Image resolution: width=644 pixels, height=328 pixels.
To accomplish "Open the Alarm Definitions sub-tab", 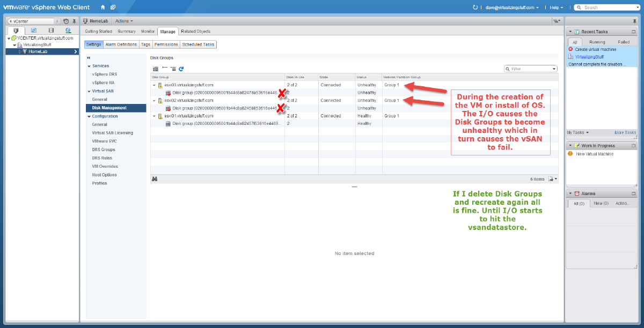I will (120, 44).
